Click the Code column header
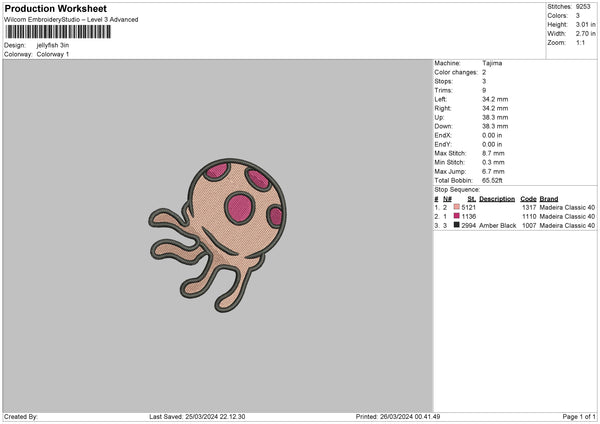The width and height of the screenshot is (600, 424). click(529, 198)
